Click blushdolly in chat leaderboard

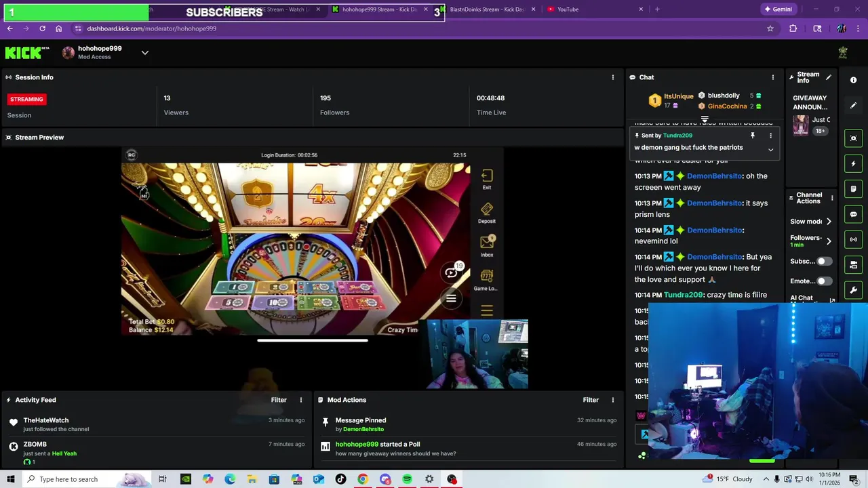pos(724,96)
